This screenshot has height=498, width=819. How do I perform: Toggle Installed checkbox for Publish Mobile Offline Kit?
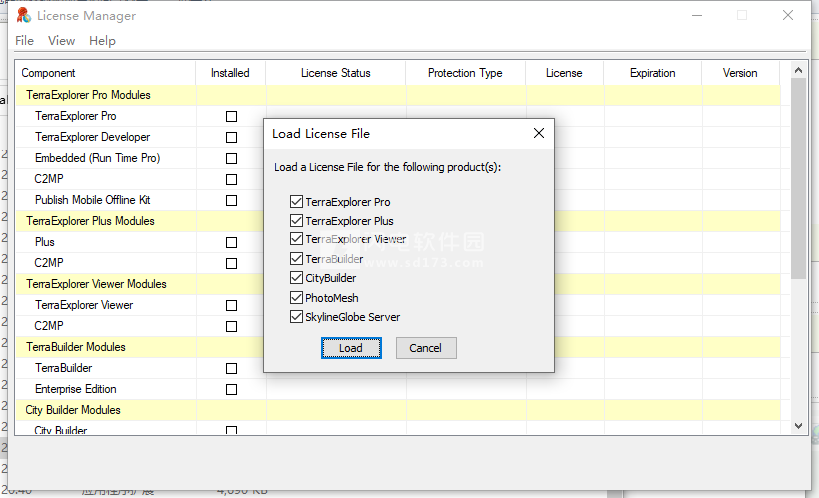(231, 201)
